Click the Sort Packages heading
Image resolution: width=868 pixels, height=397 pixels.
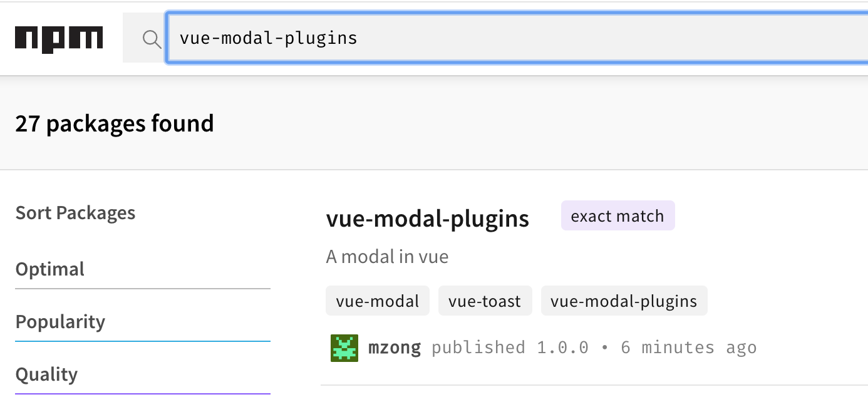point(75,213)
